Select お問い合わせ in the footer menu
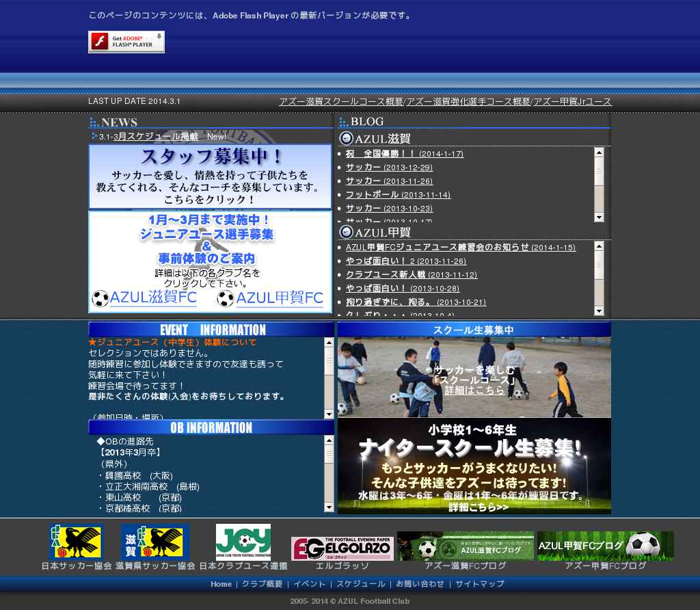The height and width of the screenshot is (610, 700). click(420, 584)
